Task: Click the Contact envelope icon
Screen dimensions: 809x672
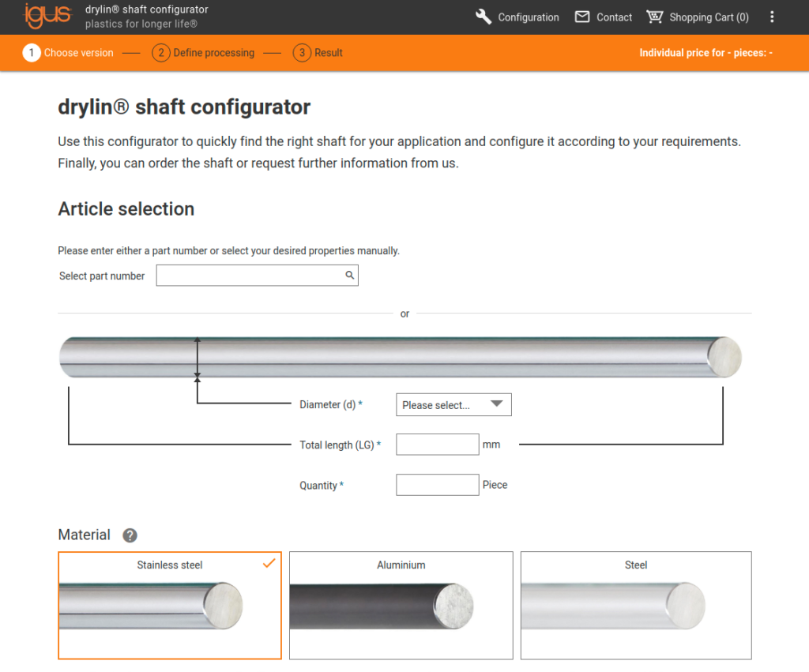Action: (x=582, y=17)
